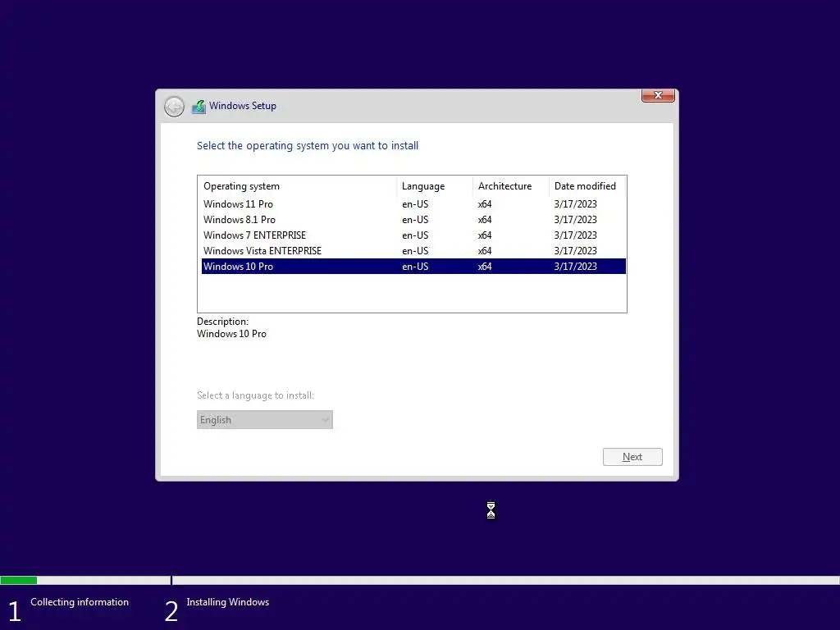
Task: Click the back arrow button in Windows Setup
Action: 174,107
